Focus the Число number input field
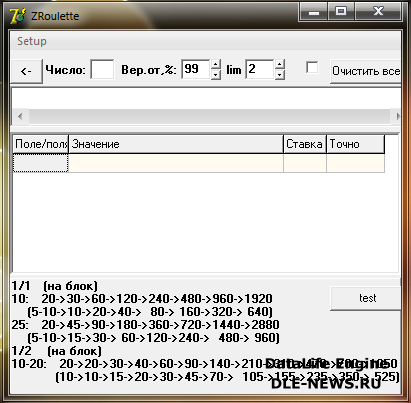This screenshot has height=403, width=411. [x=102, y=70]
